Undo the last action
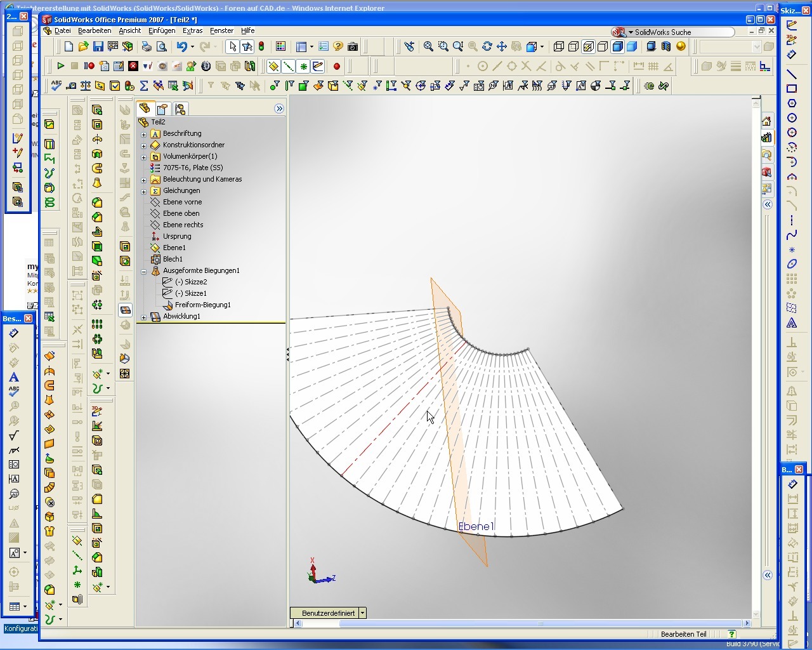This screenshot has width=812, height=650. point(182,46)
